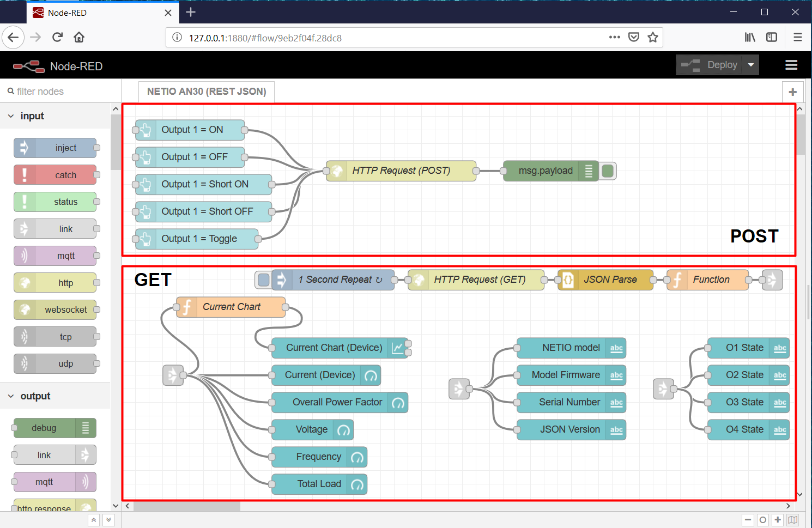
Task: Select the catch node in the palette
Action: coord(55,174)
